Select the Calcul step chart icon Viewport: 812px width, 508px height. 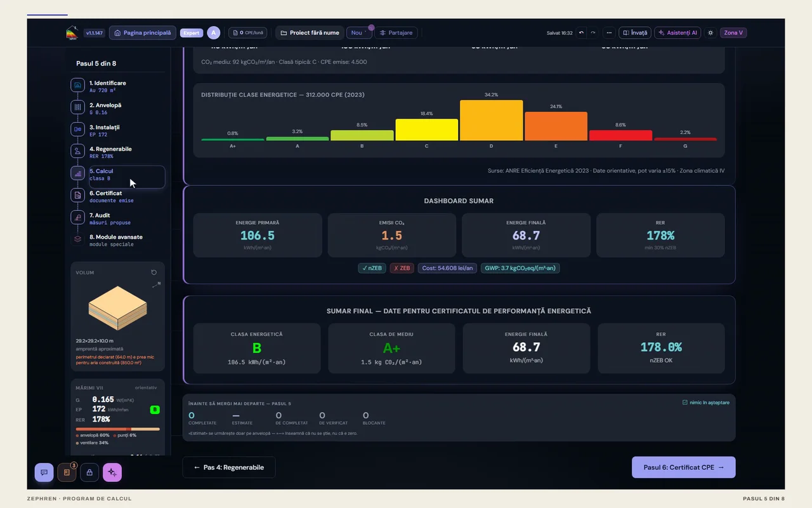[x=77, y=173]
